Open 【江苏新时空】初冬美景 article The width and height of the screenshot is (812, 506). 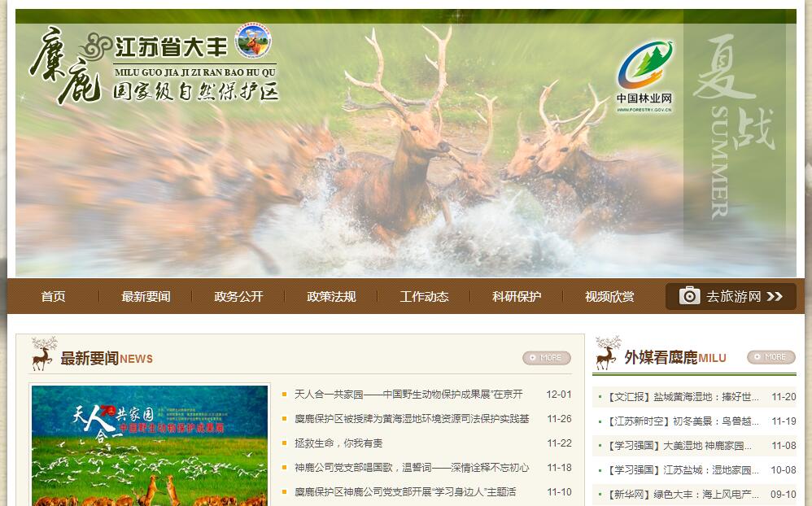coord(683,421)
